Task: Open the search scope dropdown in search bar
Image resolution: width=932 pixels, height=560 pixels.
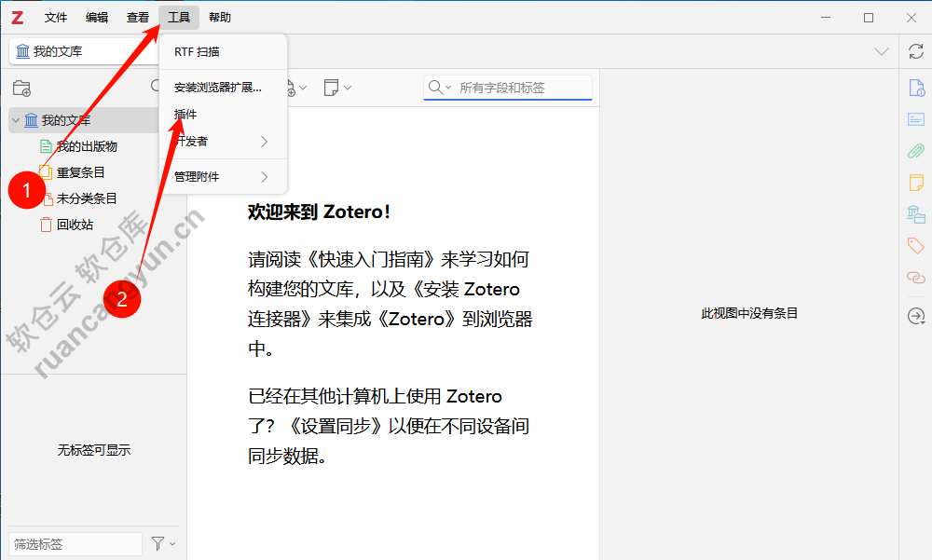Action: click(x=448, y=87)
